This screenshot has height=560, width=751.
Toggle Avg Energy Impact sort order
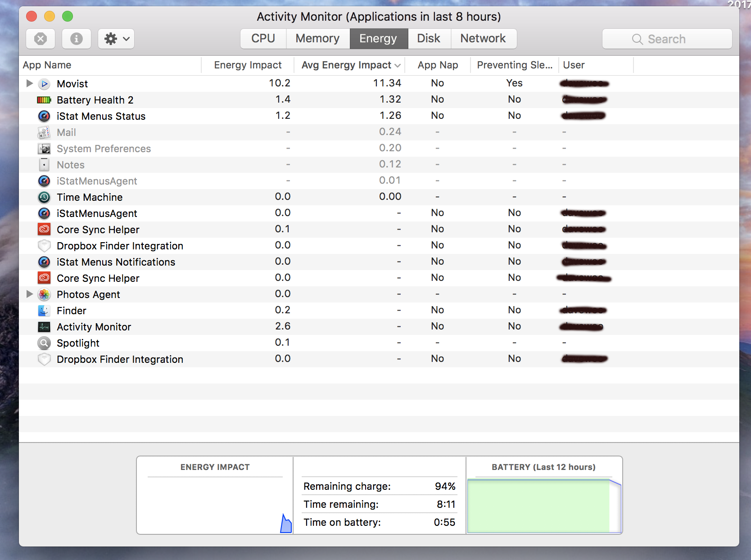pos(350,65)
